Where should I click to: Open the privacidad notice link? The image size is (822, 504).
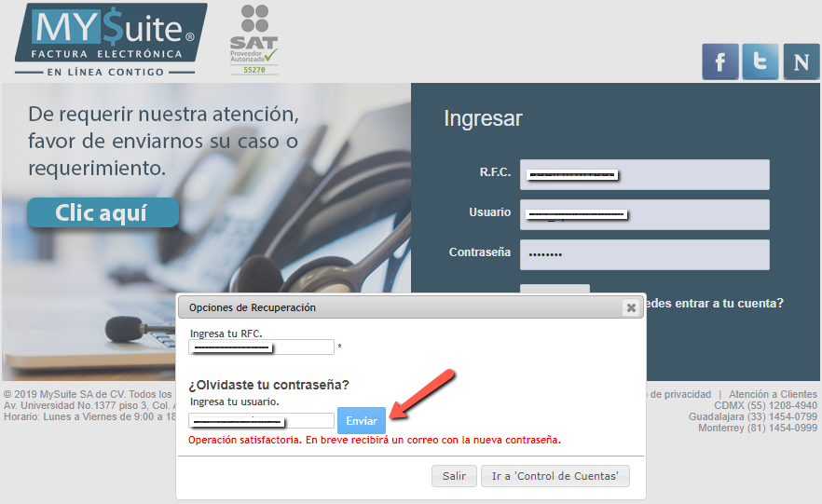click(679, 394)
